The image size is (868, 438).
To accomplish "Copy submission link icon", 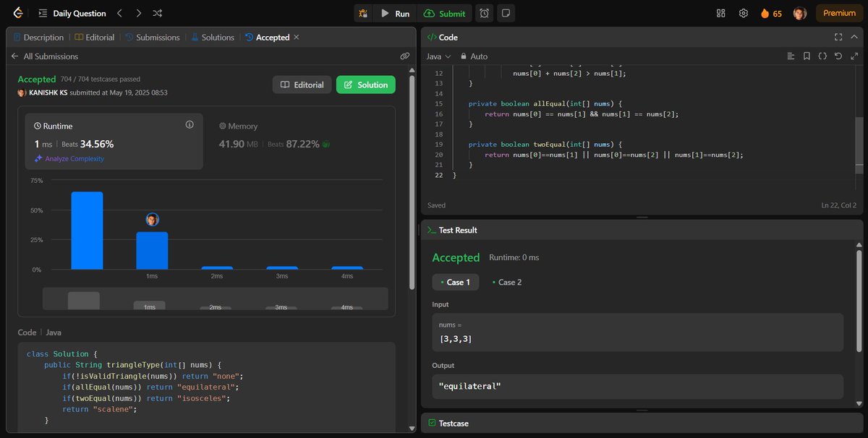I will coord(405,56).
